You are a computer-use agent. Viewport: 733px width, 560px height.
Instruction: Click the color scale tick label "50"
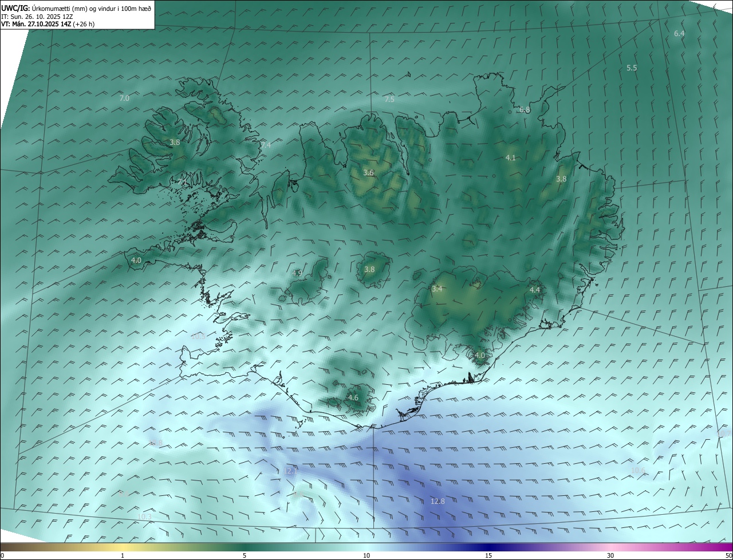[x=728, y=555]
